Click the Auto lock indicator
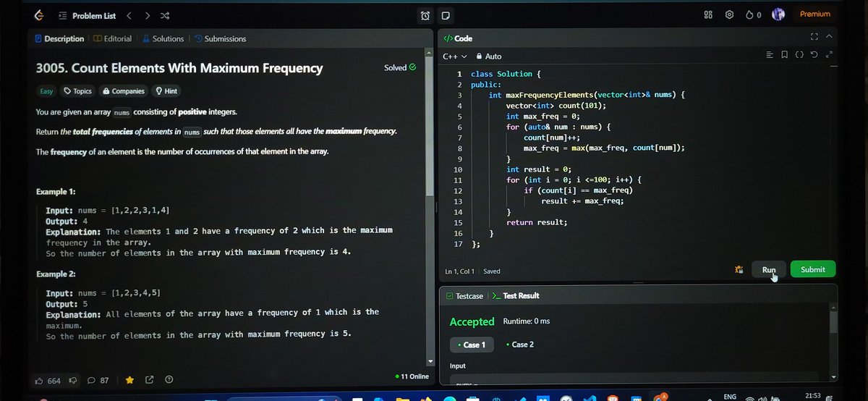This screenshot has height=401, width=868. [x=489, y=56]
